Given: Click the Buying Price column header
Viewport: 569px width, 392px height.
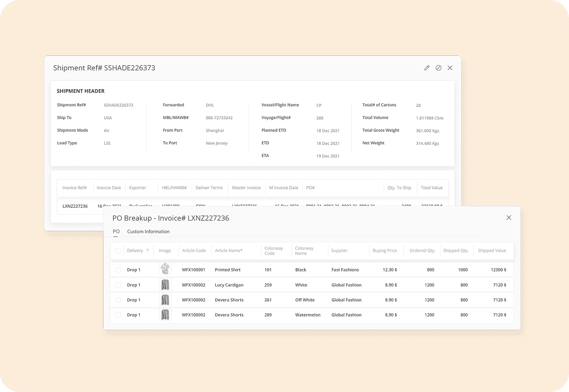Looking at the screenshot, I should [x=385, y=251].
